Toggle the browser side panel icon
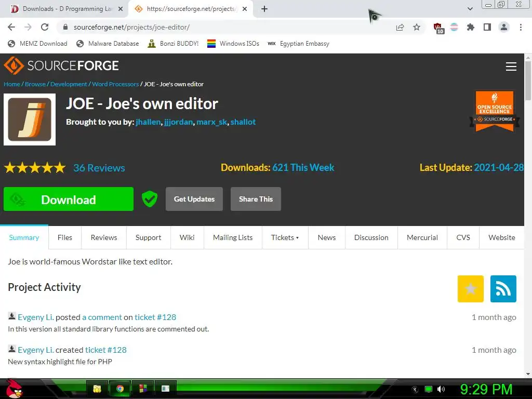Viewport: 532px width, 399px height. click(x=487, y=27)
